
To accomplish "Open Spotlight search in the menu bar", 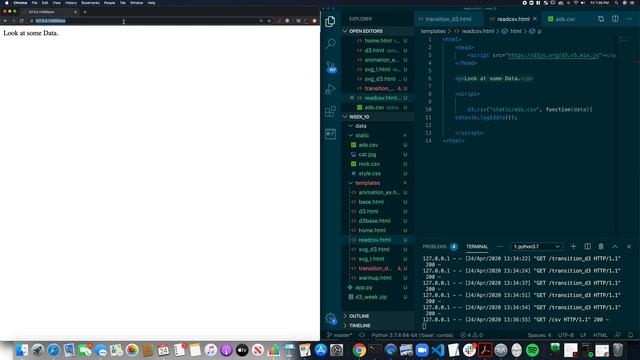I will tap(616, 2).
